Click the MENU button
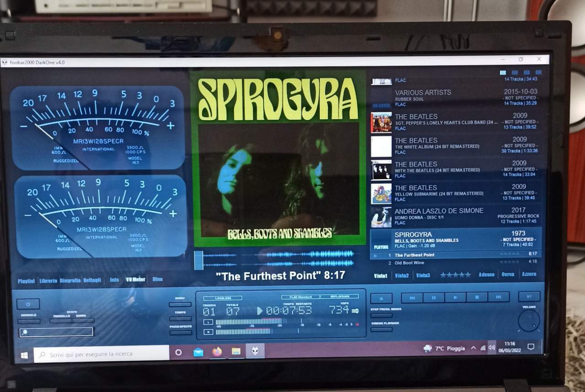585x392 pixels. [x=180, y=304]
